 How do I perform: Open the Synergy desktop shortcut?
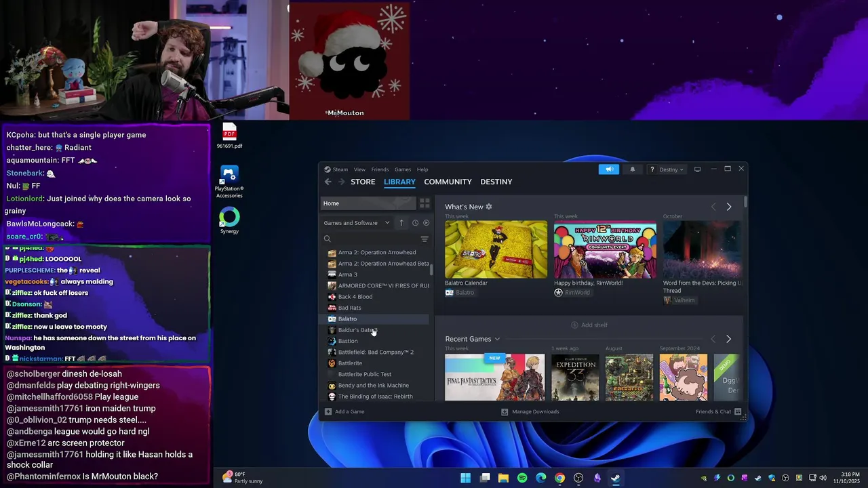pyautogui.click(x=229, y=221)
